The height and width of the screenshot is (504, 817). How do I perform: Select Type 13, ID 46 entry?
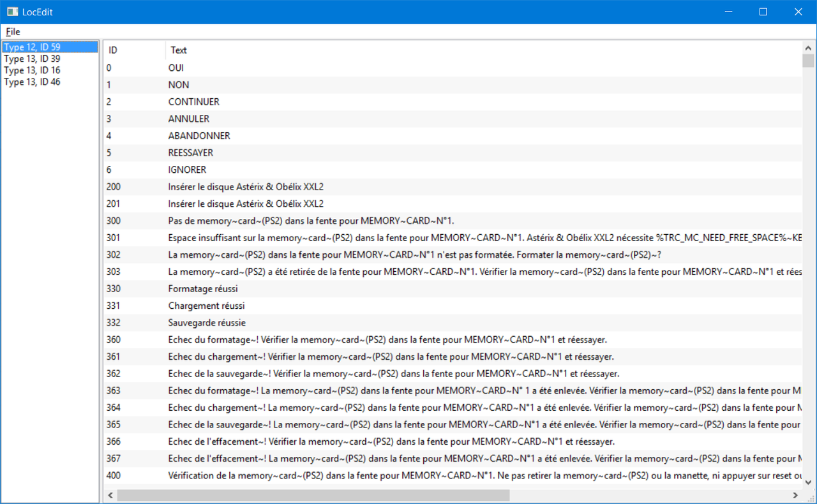tap(50, 82)
